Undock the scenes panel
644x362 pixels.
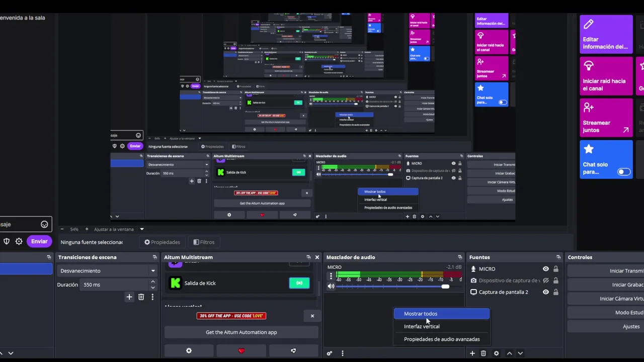[49, 257]
